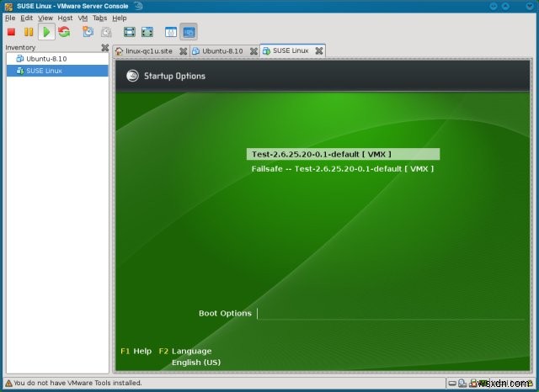Select Ubuntu-8.10 in the Inventory
Screen dimensions: 539x392
point(57,59)
